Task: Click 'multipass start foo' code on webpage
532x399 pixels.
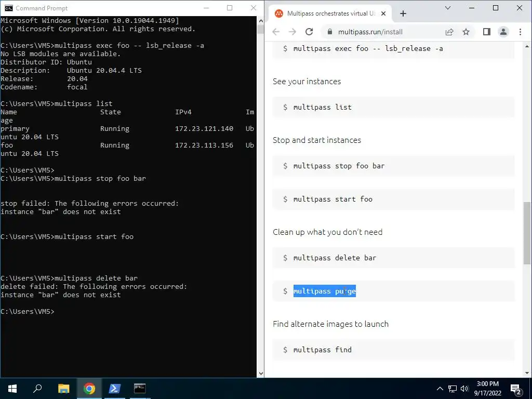Action: [332, 199]
